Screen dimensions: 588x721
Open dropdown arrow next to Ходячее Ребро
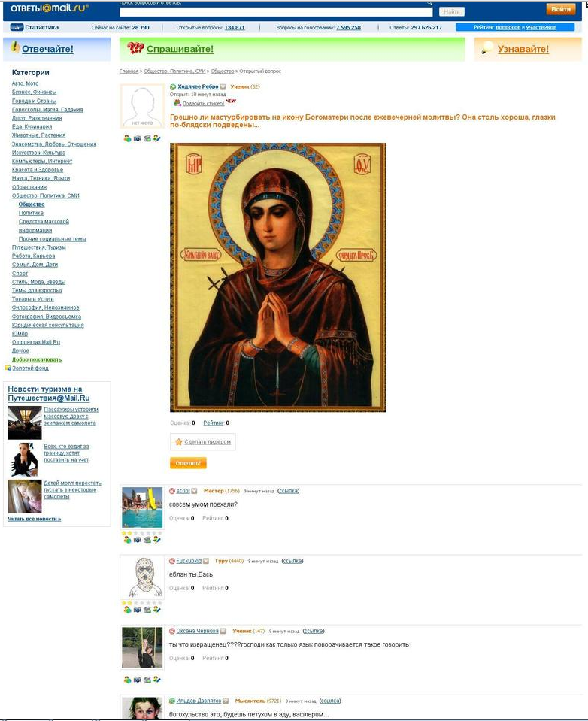(x=223, y=87)
